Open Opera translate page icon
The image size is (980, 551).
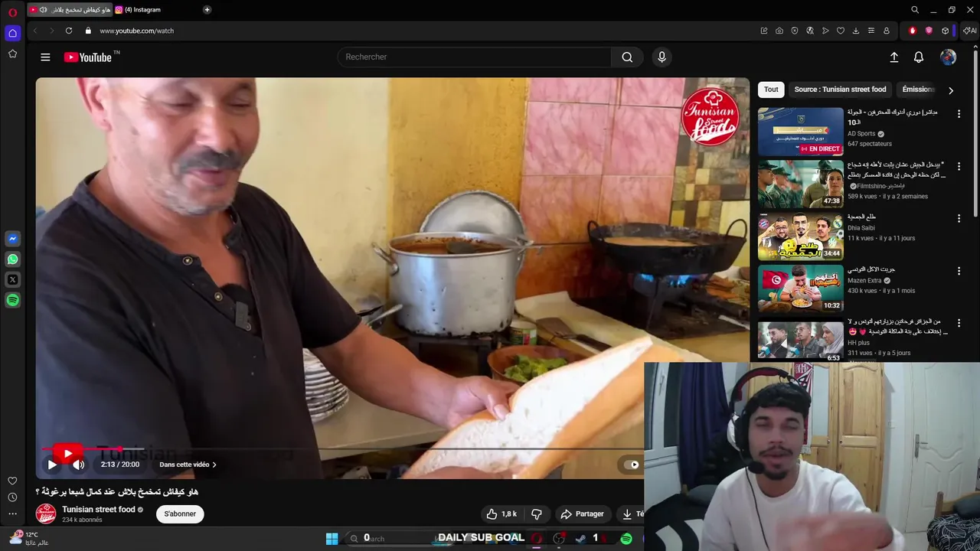810,31
